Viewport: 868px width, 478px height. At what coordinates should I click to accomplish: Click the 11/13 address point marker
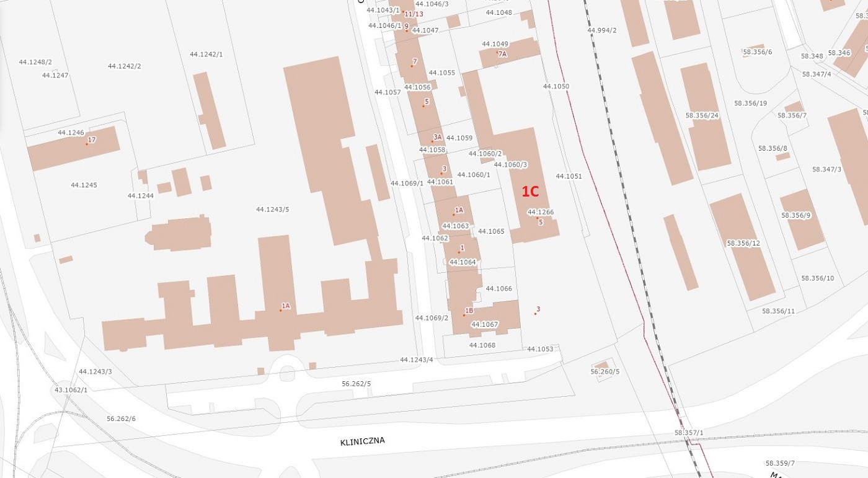tap(403, 12)
